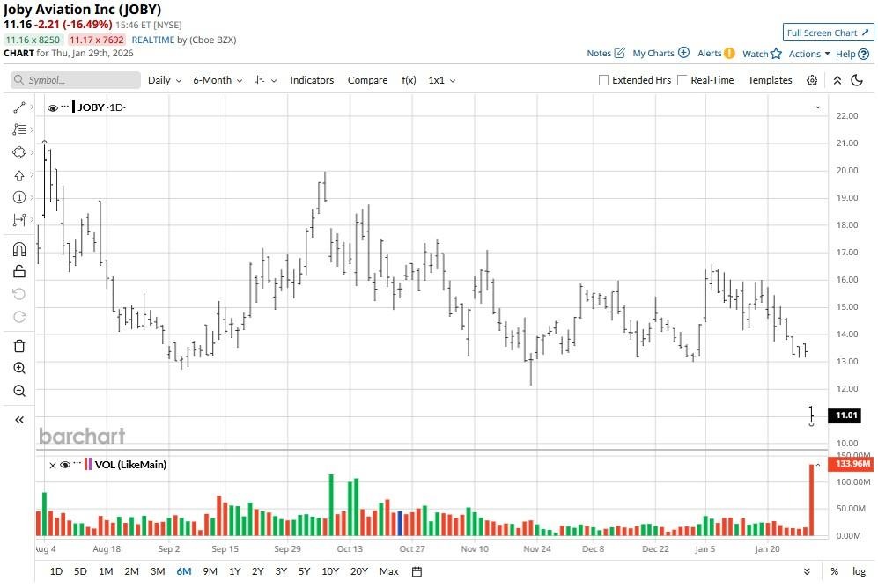Enable the Extended Hrs checkbox
This screenshot has width=878, height=588.
[x=603, y=79]
